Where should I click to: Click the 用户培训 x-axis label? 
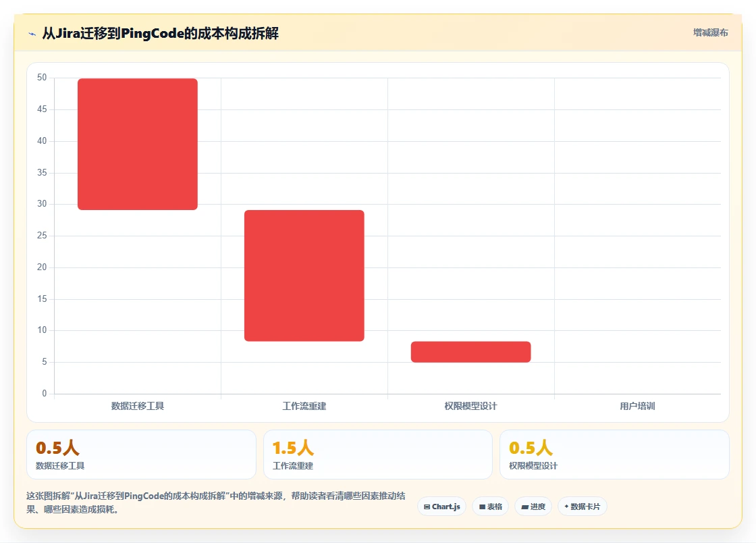637,406
